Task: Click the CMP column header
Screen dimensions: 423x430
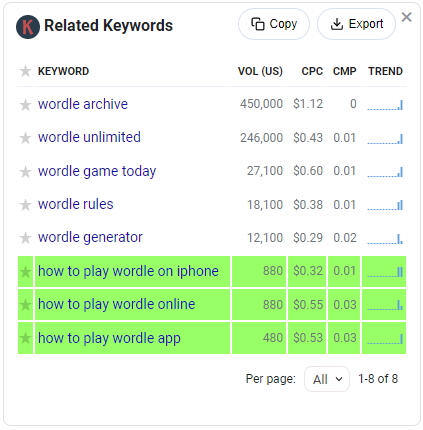Action: [345, 71]
